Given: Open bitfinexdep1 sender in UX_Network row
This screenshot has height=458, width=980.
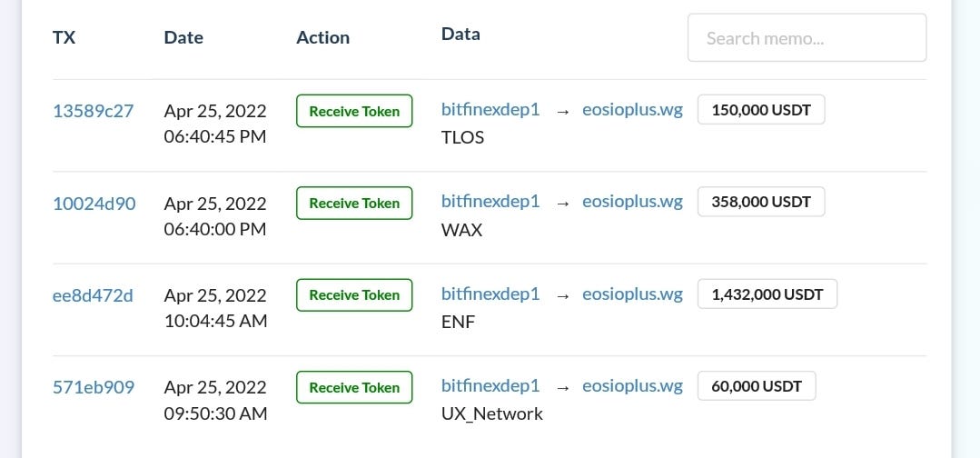Looking at the screenshot, I should coord(490,385).
